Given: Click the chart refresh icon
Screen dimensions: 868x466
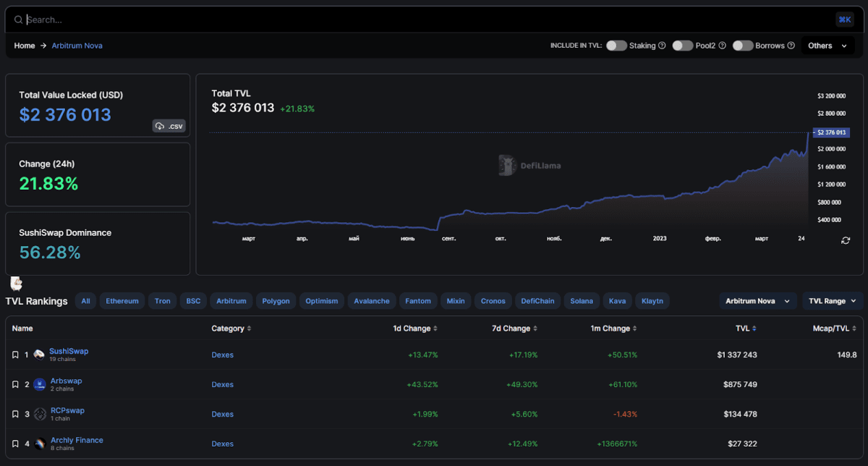Looking at the screenshot, I should [x=846, y=240].
